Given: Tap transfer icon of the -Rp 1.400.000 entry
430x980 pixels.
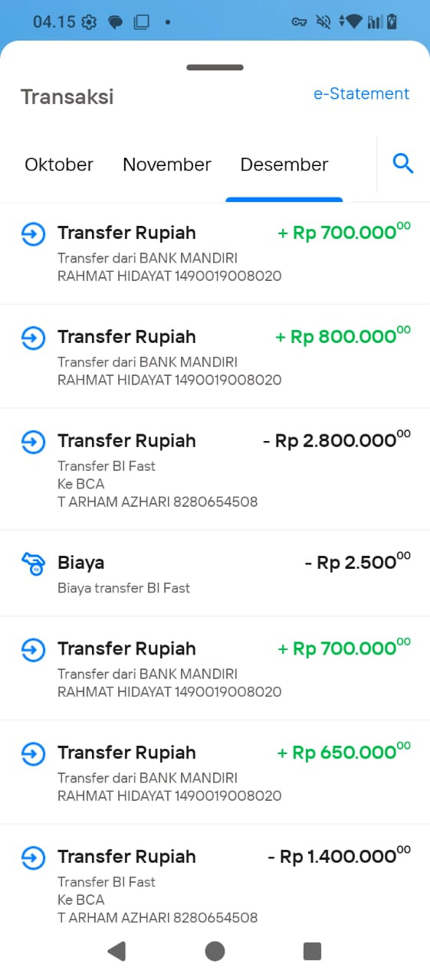Looking at the screenshot, I should click(33, 857).
